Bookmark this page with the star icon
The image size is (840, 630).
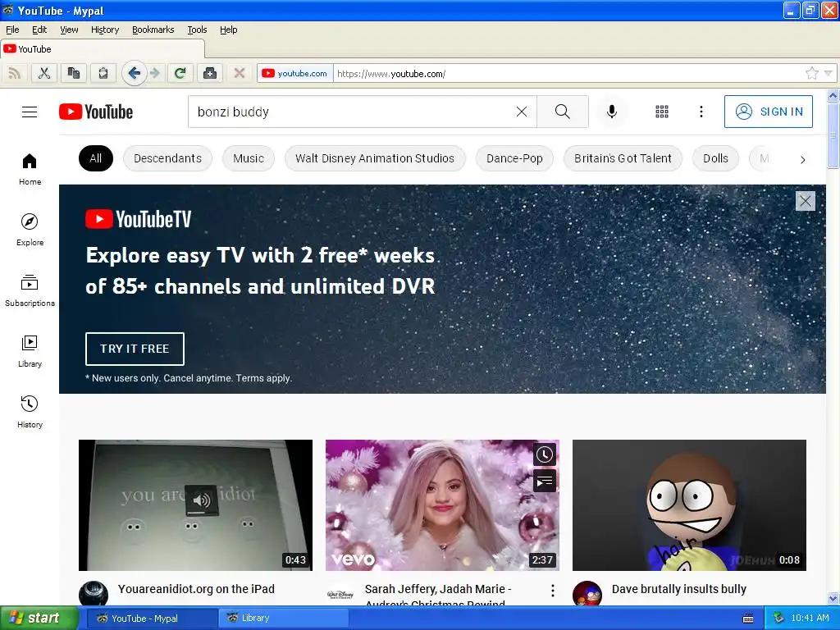point(811,73)
